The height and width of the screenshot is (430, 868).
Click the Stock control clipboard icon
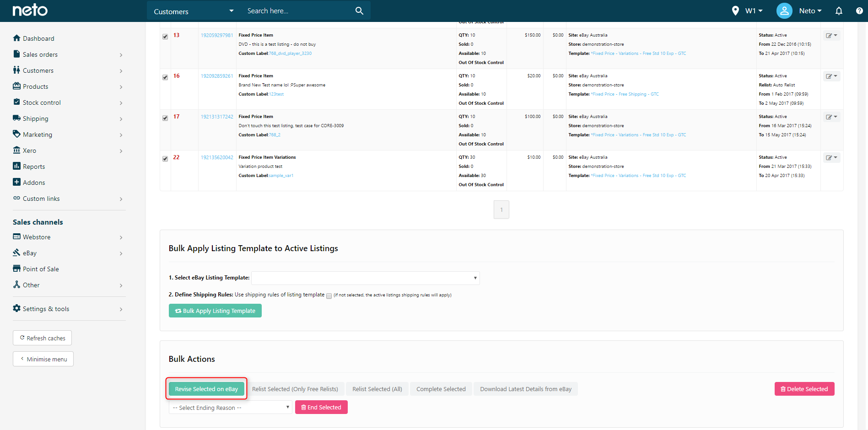[16, 102]
